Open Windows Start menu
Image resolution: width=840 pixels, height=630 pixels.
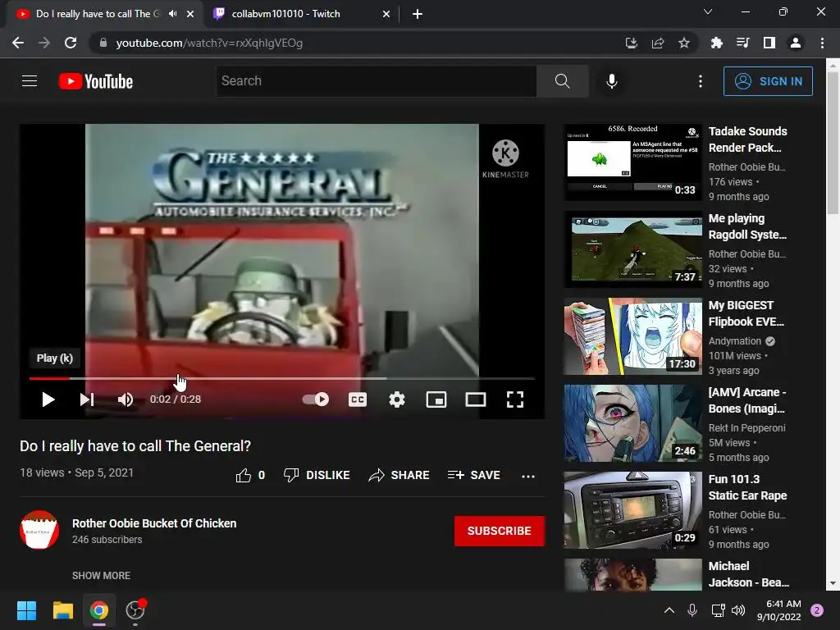(x=26, y=610)
